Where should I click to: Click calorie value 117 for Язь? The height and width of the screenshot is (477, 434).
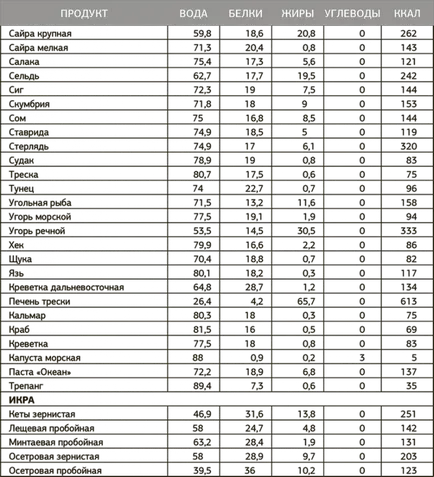409,273
